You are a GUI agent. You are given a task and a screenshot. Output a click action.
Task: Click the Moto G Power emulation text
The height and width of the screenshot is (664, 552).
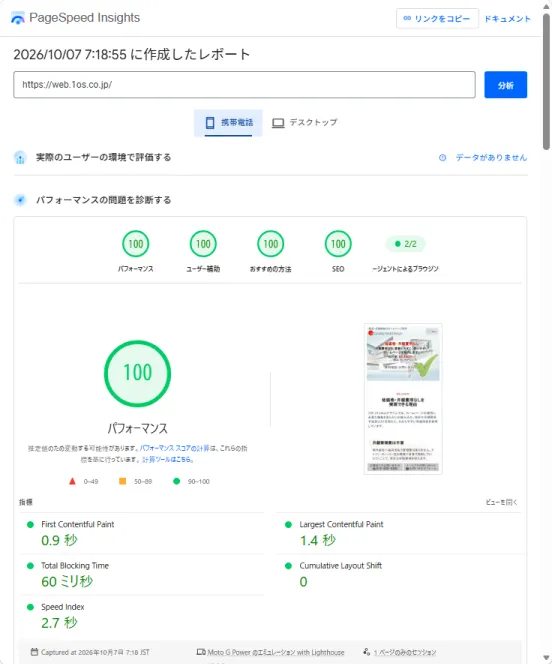pos(276,653)
